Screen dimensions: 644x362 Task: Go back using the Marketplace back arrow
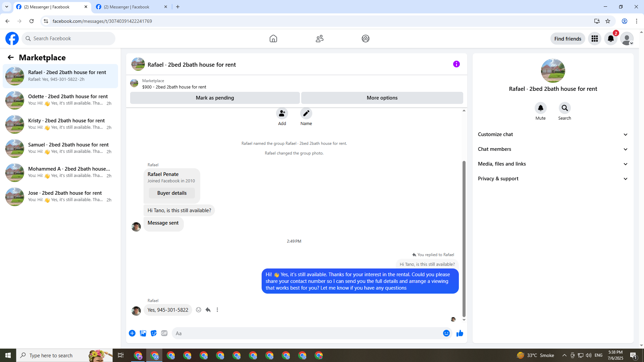coord(11,58)
